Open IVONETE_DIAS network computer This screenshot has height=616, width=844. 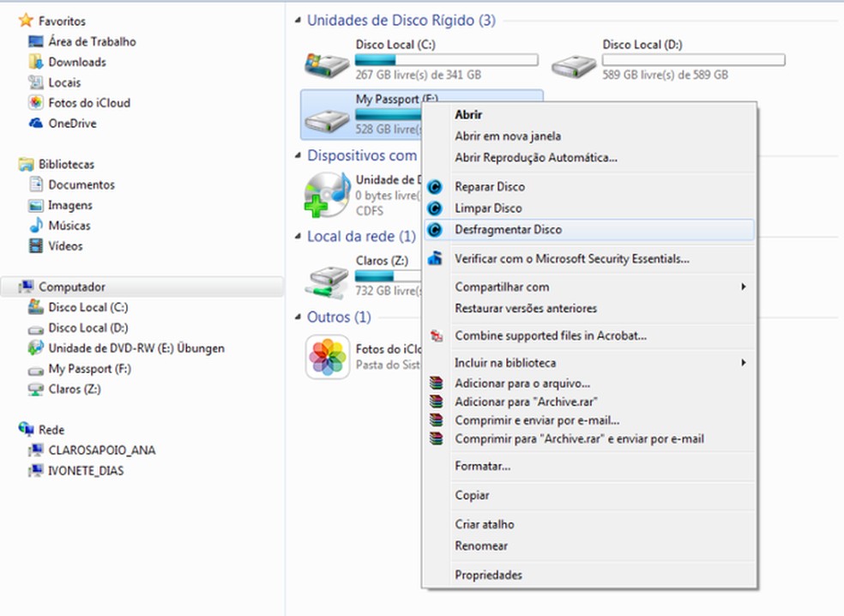pos(86,471)
